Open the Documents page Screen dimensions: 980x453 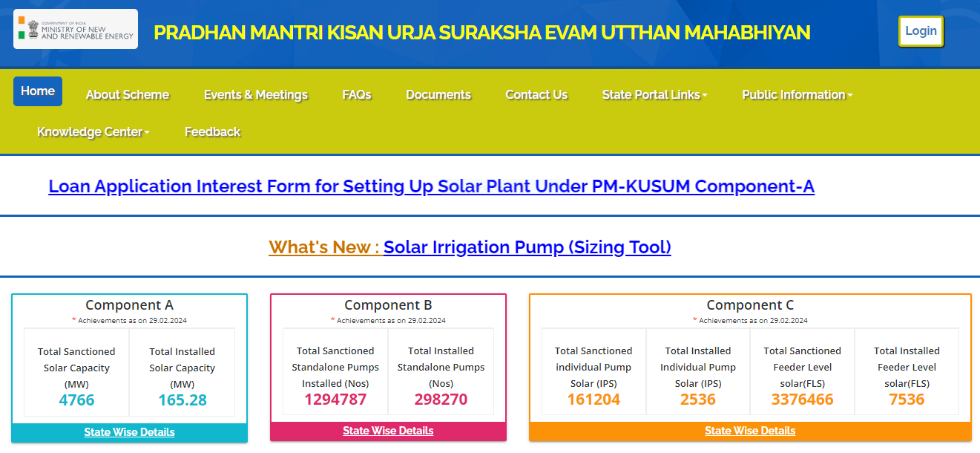pos(438,95)
